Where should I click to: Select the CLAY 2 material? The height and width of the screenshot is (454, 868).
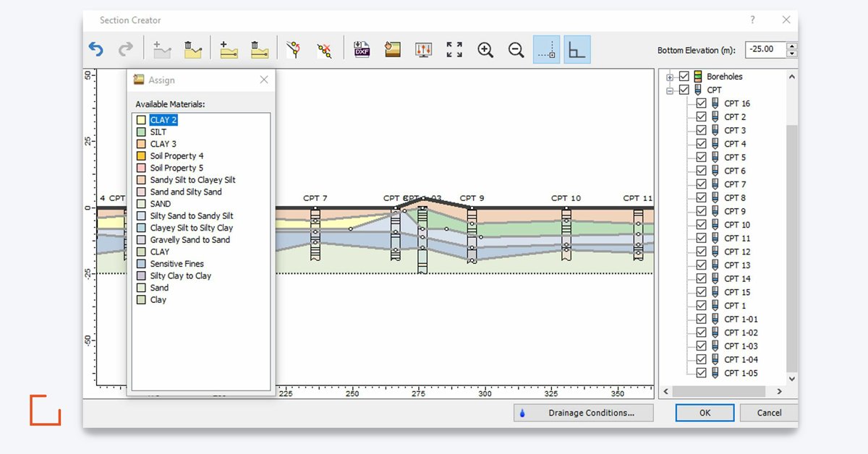(x=163, y=120)
